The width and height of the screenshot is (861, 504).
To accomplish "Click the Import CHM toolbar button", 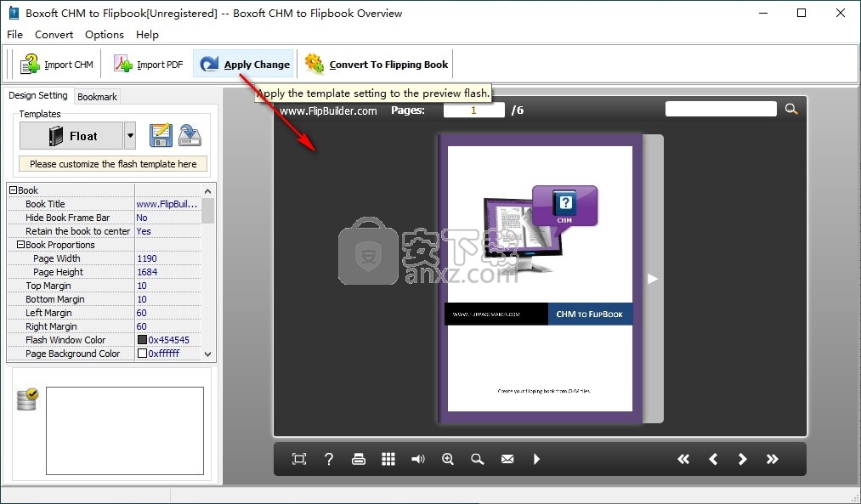I will pyautogui.click(x=57, y=65).
